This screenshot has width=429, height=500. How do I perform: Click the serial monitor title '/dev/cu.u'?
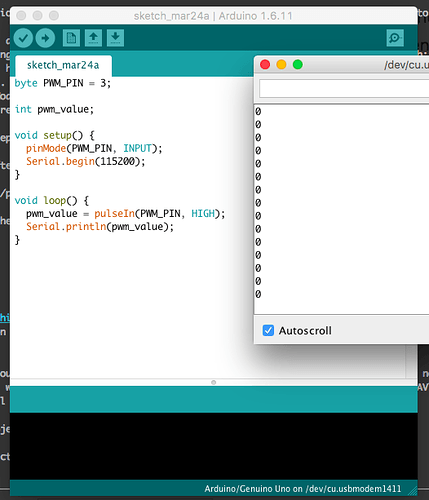[x=406, y=65]
